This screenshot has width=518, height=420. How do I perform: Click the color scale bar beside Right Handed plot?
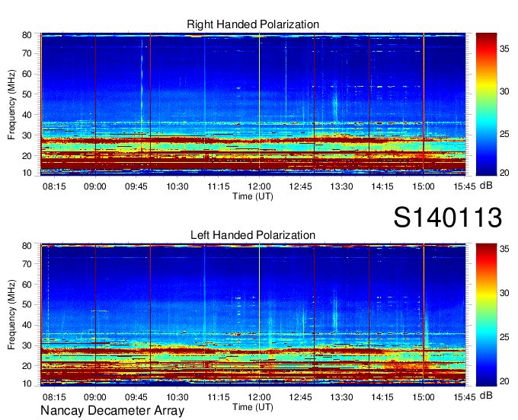(x=486, y=104)
